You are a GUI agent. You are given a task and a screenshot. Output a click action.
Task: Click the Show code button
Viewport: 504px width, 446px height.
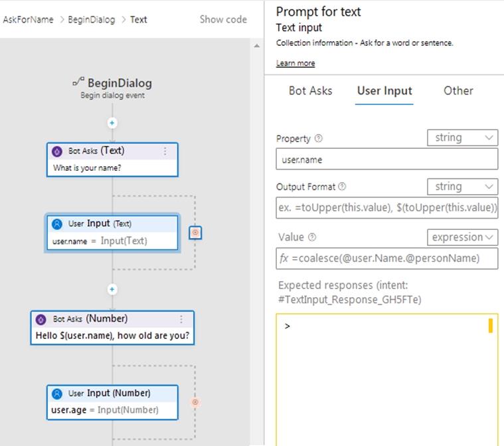(223, 19)
